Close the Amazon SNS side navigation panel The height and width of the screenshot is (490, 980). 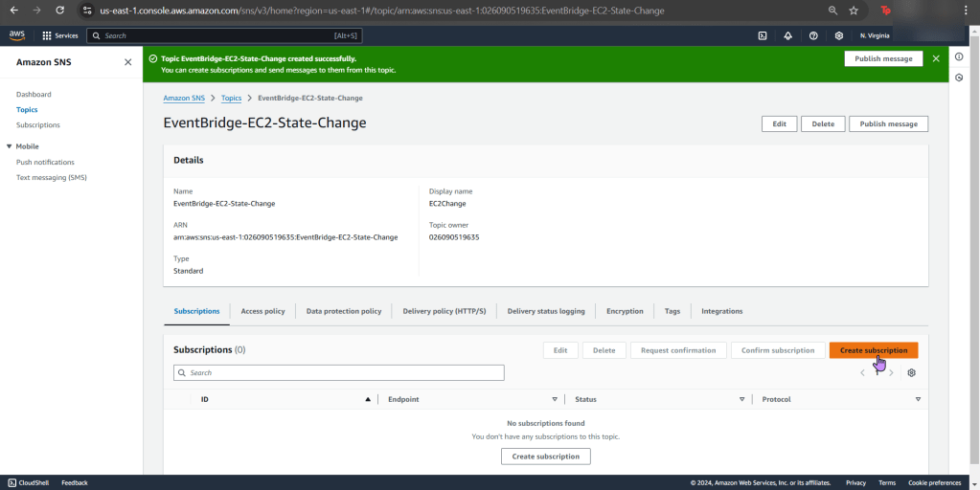pos(128,62)
